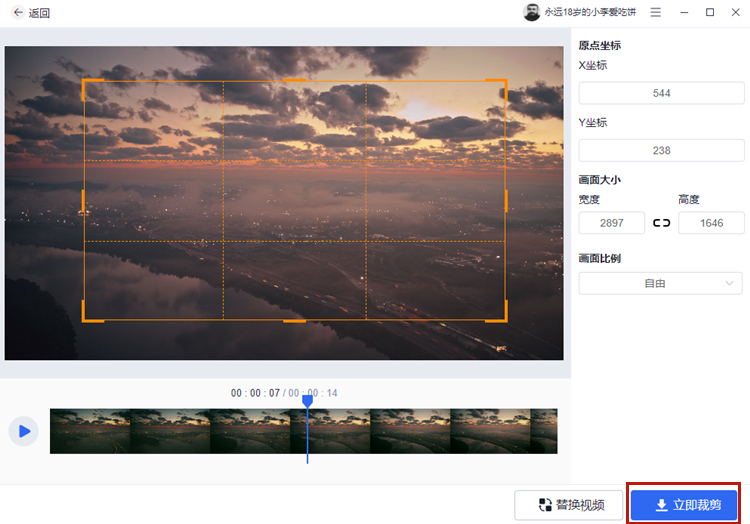Click the Y坐标 input field
This screenshot has width=750, height=524.
click(x=661, y=151)
